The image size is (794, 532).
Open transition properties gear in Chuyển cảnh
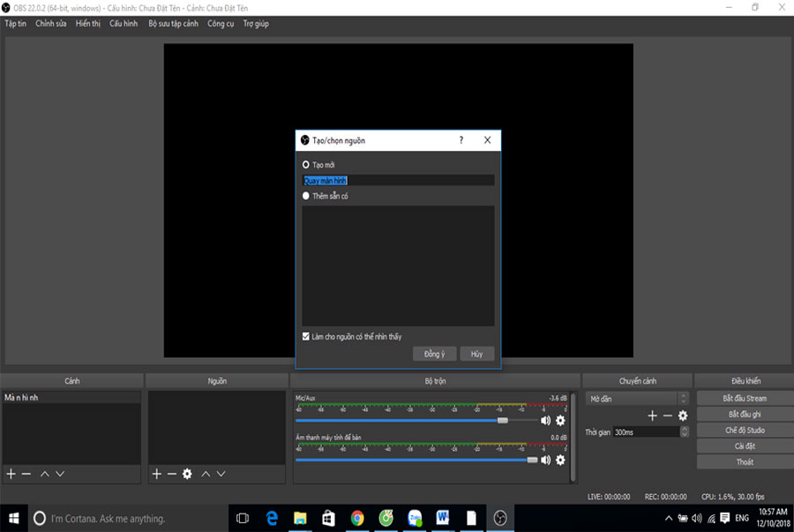683,416
